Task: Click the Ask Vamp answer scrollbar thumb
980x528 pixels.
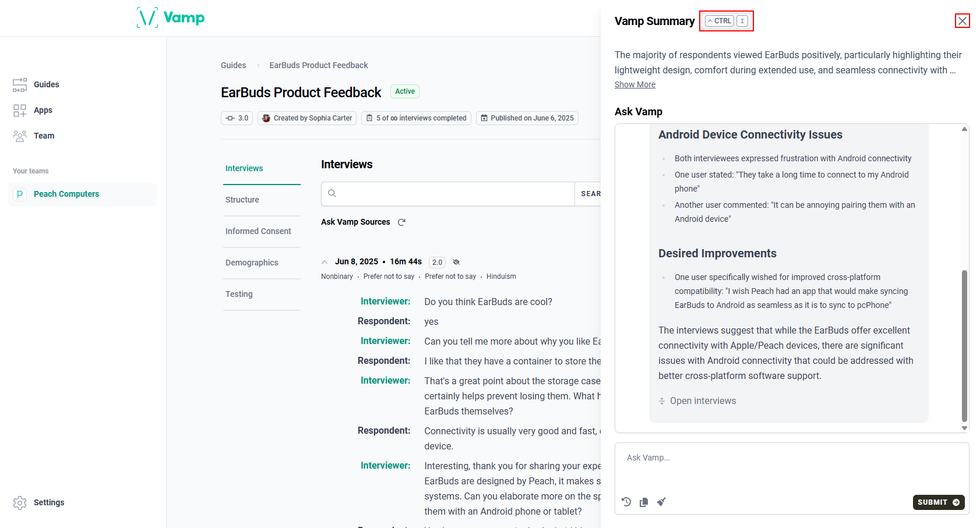Action: point(965,346)
